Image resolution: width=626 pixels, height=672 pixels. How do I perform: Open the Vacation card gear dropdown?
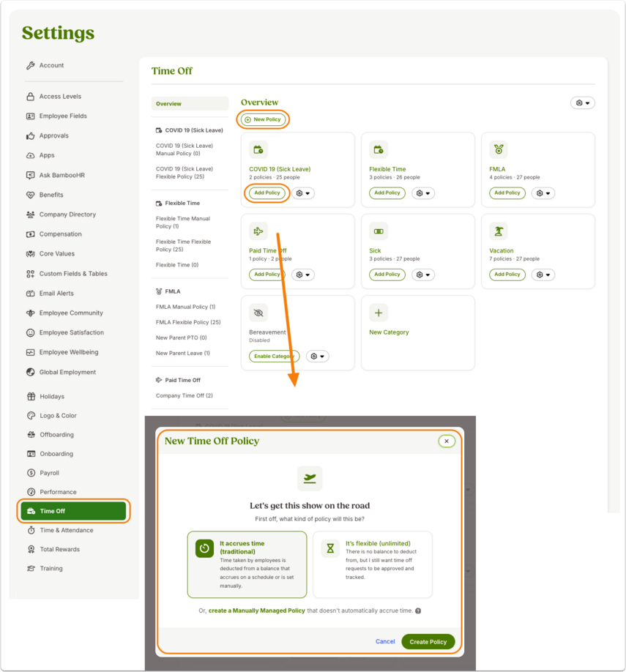543,275
